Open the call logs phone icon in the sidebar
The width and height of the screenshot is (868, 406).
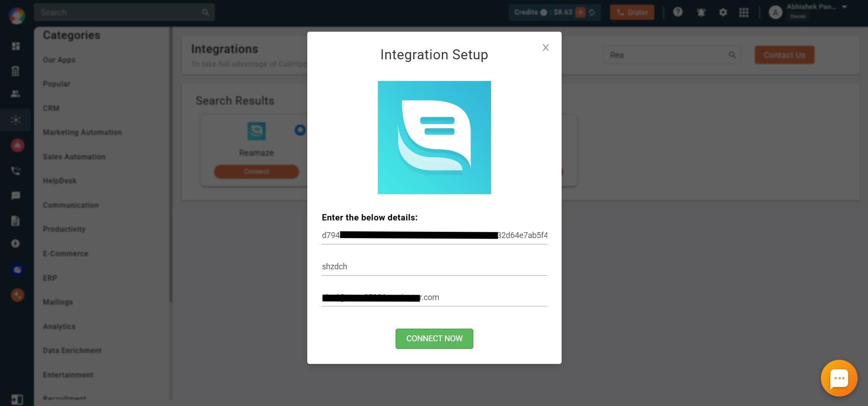pyautogui.click(x=16, y=171)
